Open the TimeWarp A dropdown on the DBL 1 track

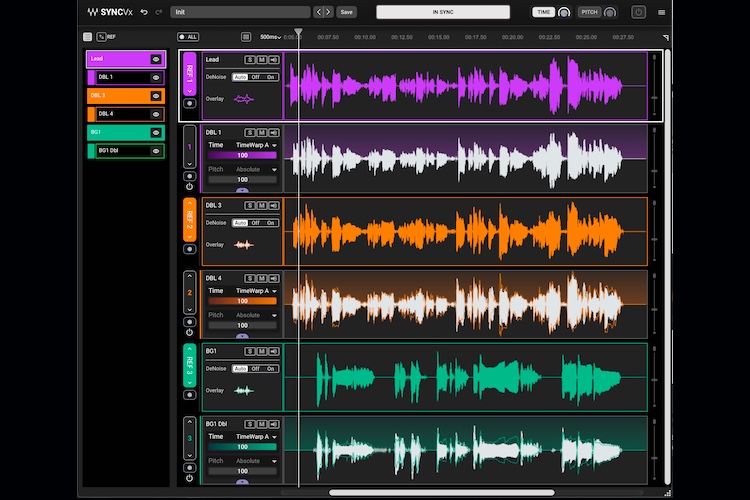[256, 145]
